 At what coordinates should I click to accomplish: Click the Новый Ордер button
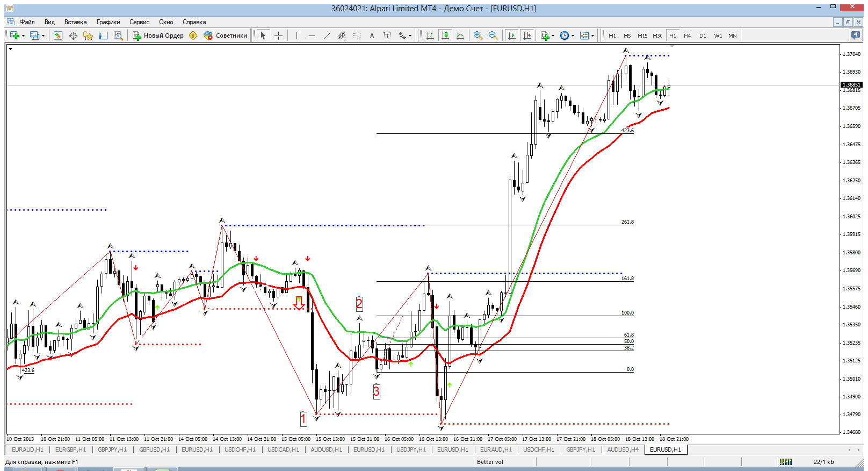click(158, 35)
